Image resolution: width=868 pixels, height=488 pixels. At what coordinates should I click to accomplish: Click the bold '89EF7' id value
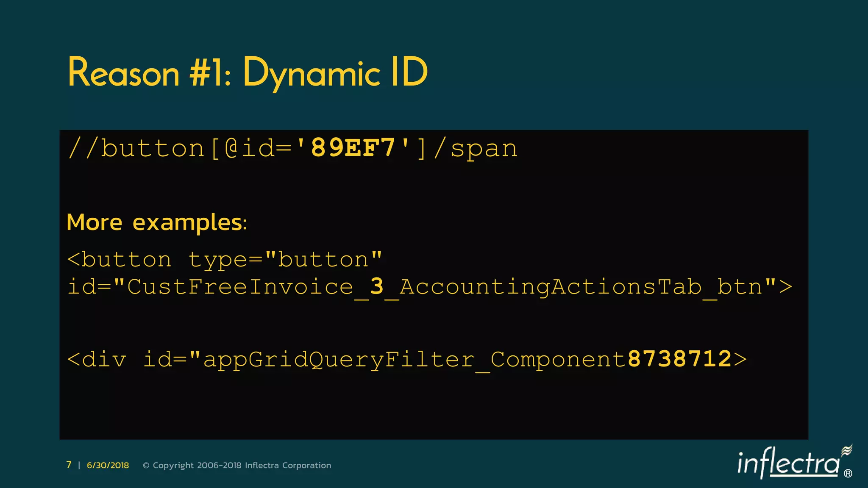coord(353,148)
